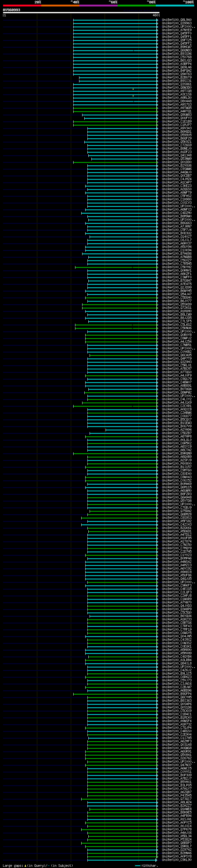Select the UniRef100_O59905 hit label
Viewport: 197px width, 868px height.
[176, 135]
